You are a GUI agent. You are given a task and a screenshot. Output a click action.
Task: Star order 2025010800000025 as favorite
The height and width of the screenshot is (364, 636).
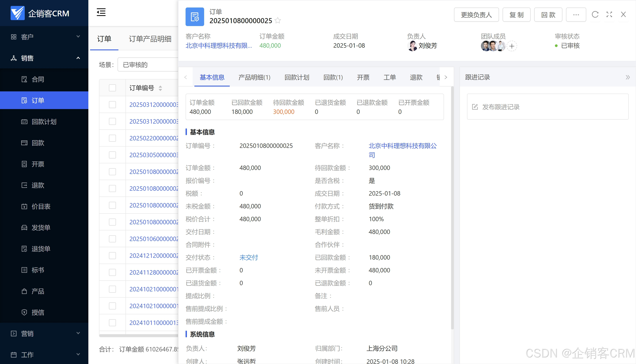pyautogui.click(x=278, y=21)
